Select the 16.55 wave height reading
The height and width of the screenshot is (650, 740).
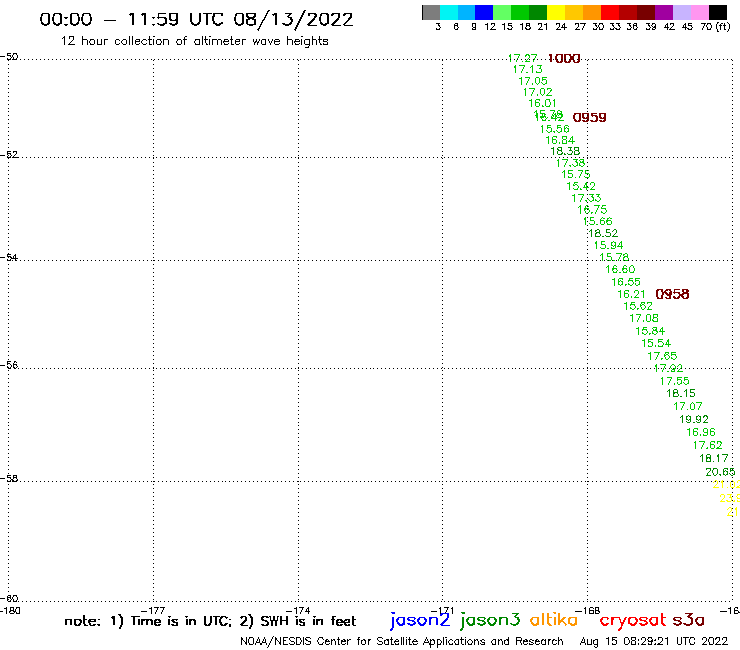click(x=626, y=282)
